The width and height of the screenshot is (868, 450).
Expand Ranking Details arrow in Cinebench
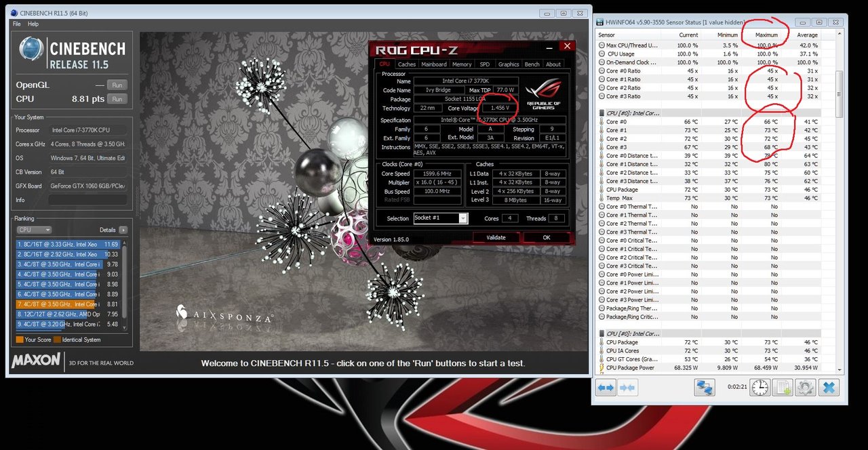(x=123, y=230)
